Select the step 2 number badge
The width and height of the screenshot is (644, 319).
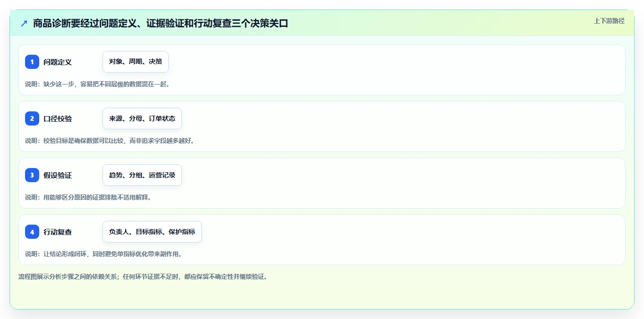coord(32,118)
